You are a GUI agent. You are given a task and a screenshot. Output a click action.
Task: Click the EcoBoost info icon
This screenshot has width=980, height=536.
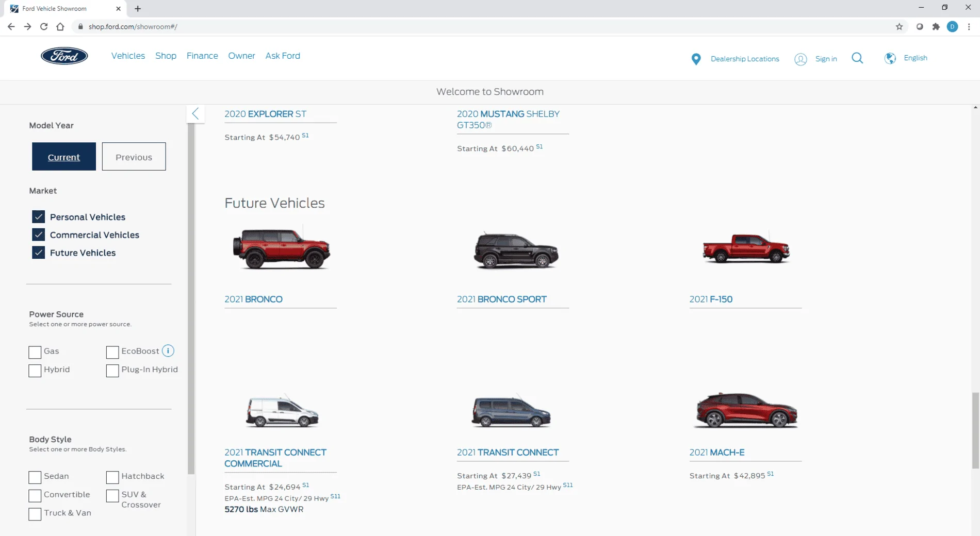168,351
